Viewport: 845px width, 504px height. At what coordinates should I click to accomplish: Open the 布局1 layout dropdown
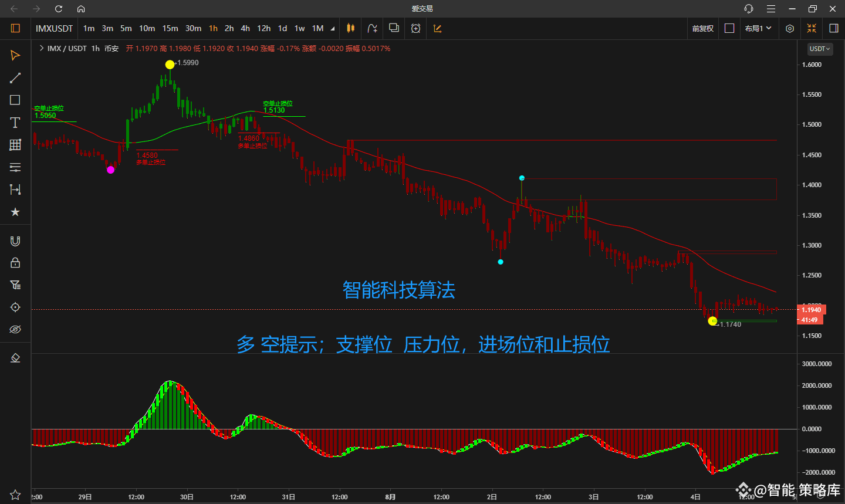(x=759, y=28)
